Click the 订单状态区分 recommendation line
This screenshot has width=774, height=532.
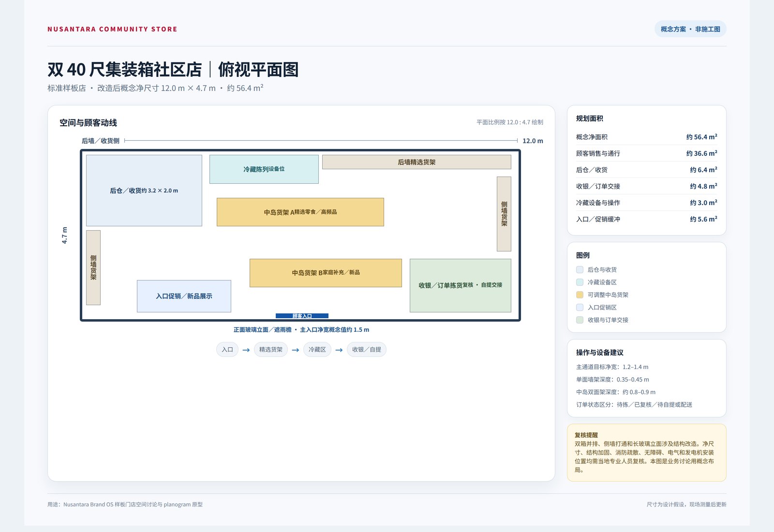tap(634, 405)
